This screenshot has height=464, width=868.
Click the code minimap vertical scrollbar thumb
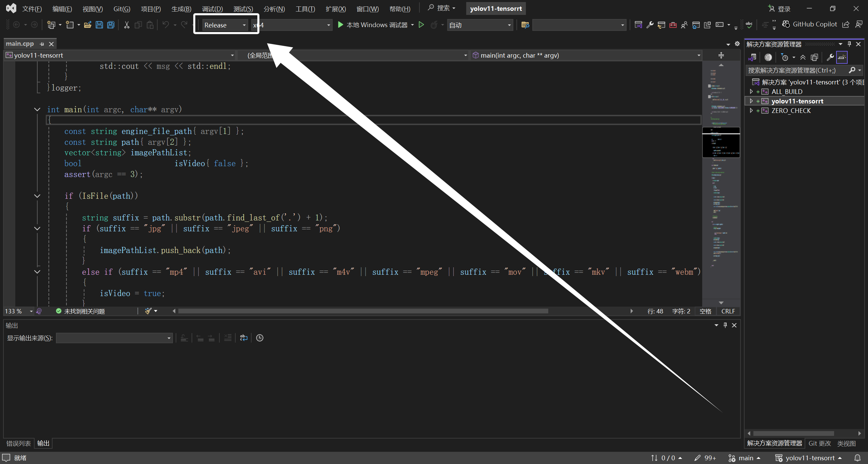point(721,142)
